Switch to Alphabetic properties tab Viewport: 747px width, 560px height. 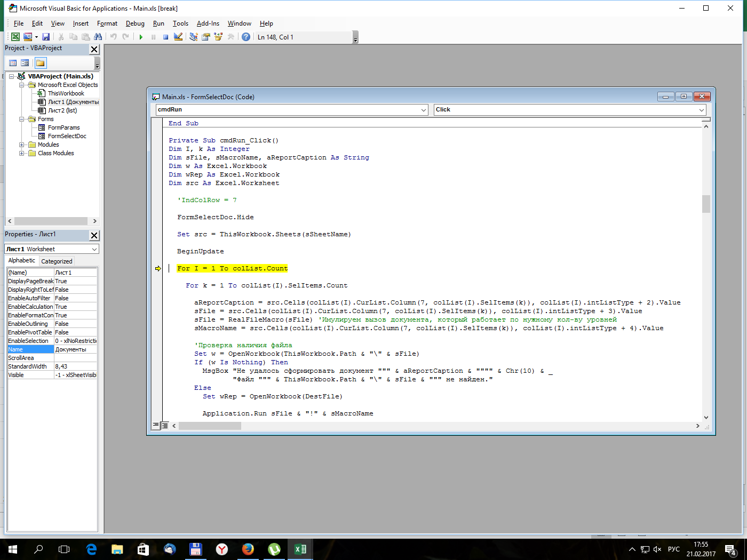(22, 260)
